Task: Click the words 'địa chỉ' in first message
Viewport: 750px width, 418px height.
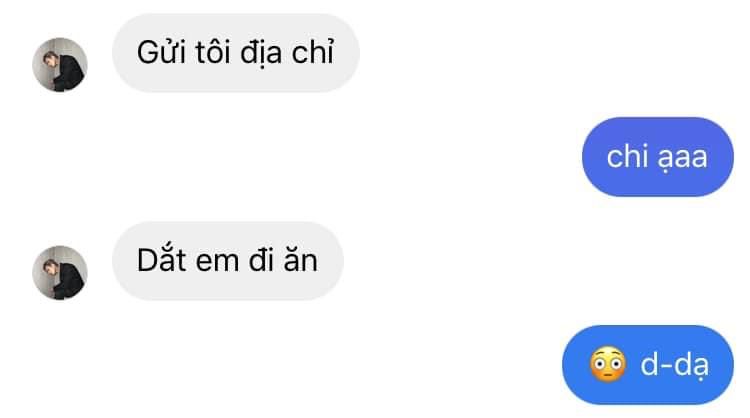Action: [287, 53]
